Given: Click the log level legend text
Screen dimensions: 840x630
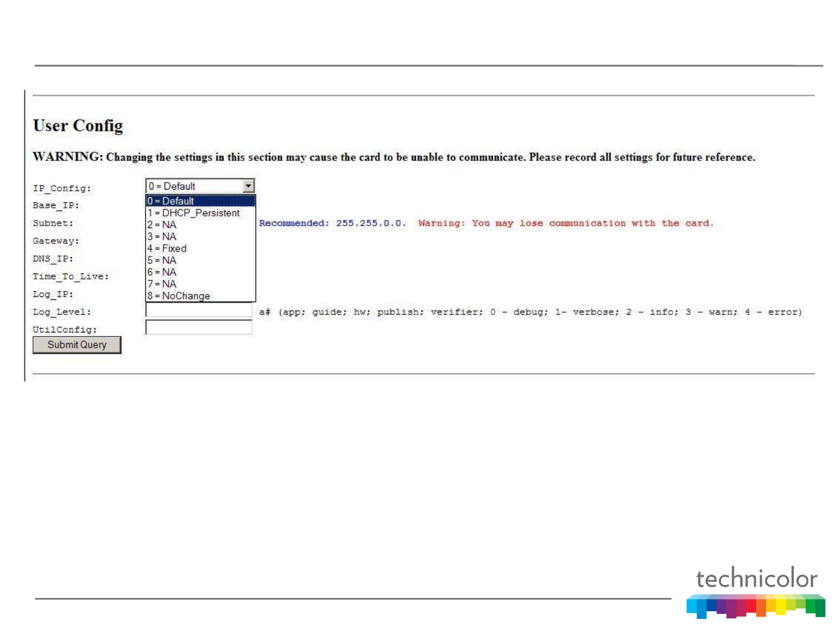Looking at the screenshot, I should coord(531,312).
